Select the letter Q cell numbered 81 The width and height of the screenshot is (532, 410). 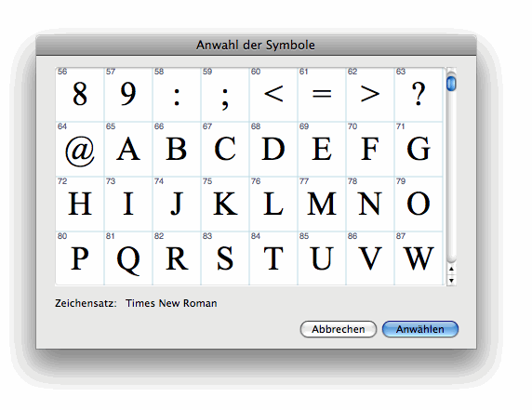pos(128,258)
